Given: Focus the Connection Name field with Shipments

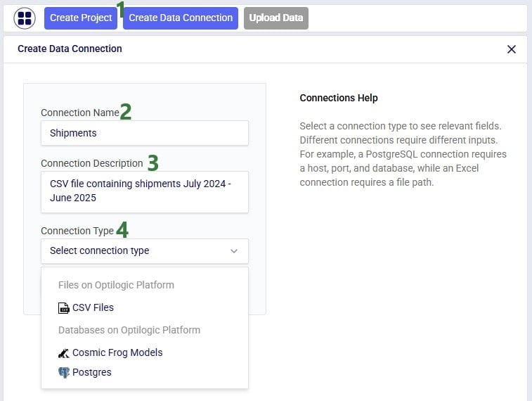Looking at the screenshot, I should coord(145,133).
